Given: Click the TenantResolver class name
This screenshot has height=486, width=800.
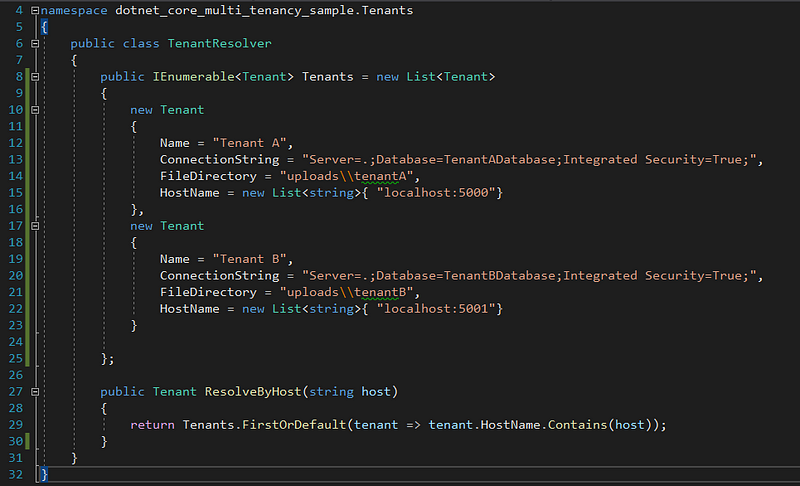Looking at the screenshot, I should coord(219,43).
